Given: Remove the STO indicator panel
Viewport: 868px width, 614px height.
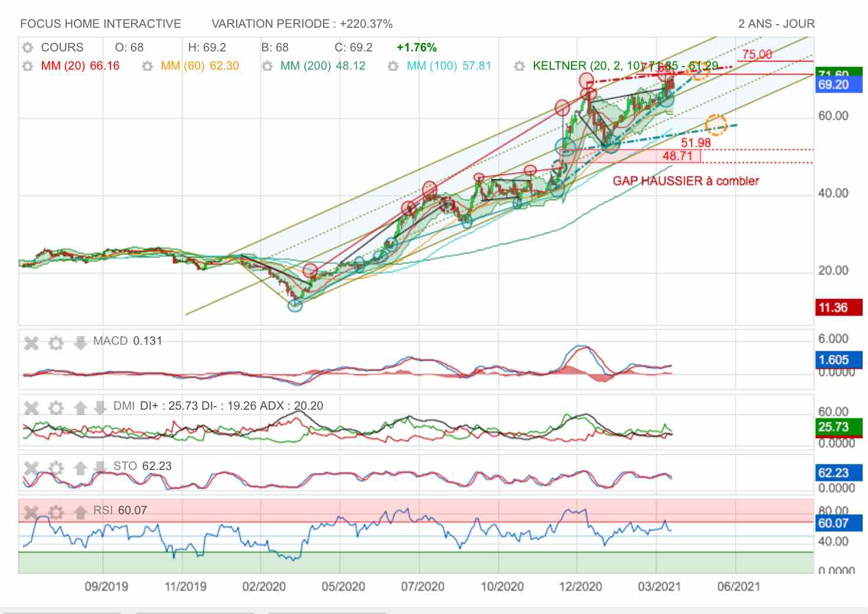Looking at the screenshot, I should [x=31, y=468].
